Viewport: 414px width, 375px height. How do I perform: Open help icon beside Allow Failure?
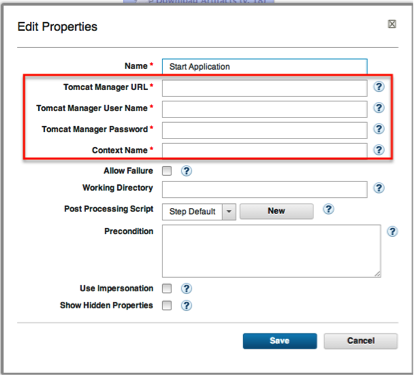coord(186,171)
